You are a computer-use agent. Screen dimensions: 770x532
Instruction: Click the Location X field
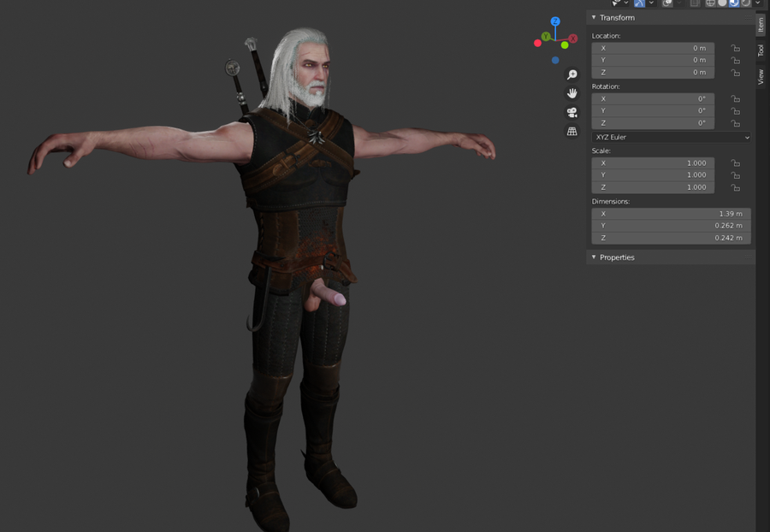pyautogui.click(x=653, y=48)
